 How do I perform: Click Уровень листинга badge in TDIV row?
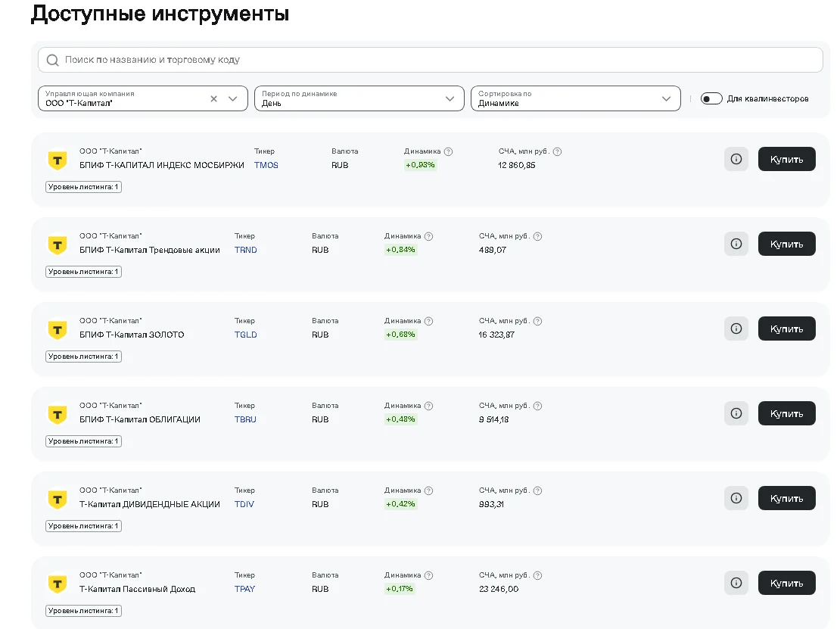pyautogui.click(x=83, y=526)
